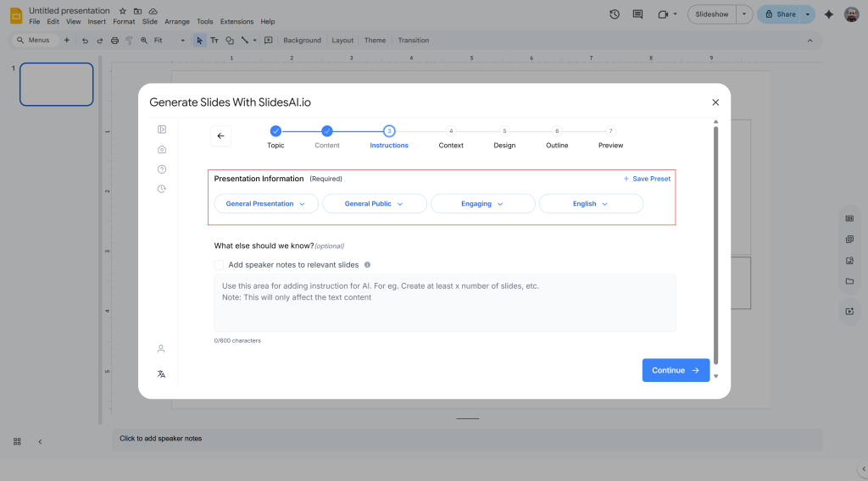Open the history clock icon in sidebar
The height and width of the screenshot is (481, 868).
pos(161,189)
